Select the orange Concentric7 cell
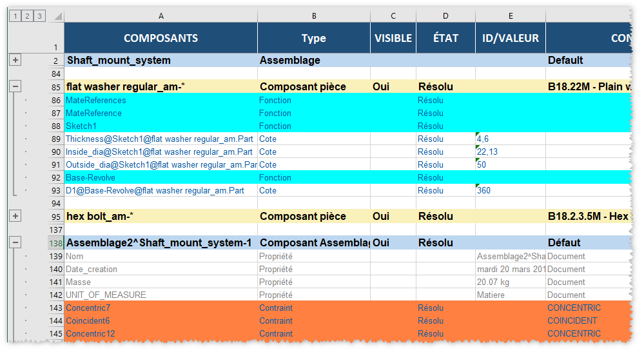 (x=161, y=308)
